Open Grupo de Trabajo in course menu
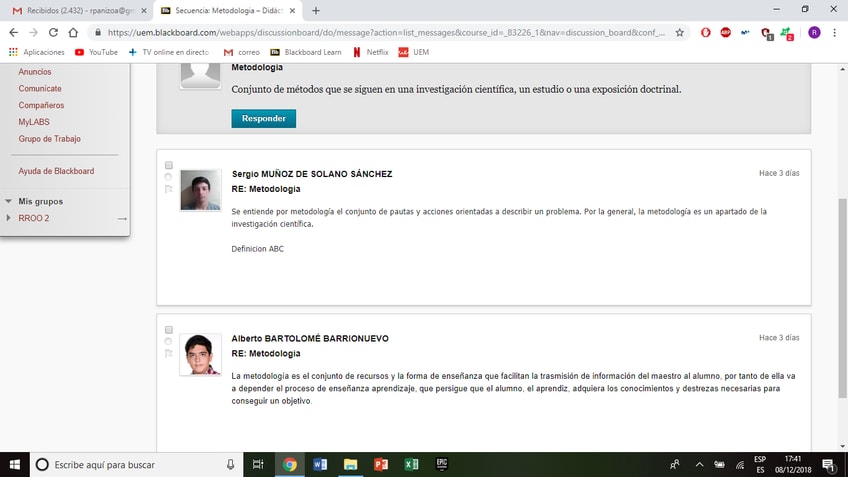Viewport: 848px width, 477px height. [x=49, y=139]
